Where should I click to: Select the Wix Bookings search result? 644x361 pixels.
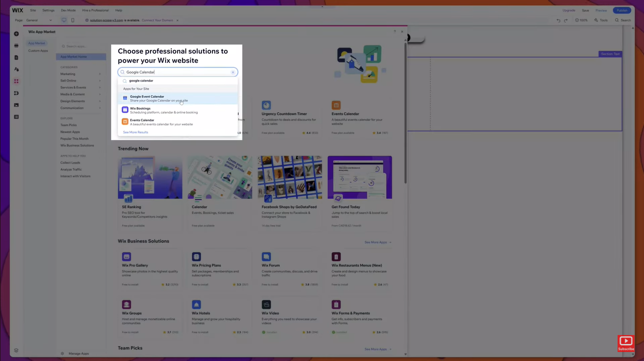[x=177, y=110]
